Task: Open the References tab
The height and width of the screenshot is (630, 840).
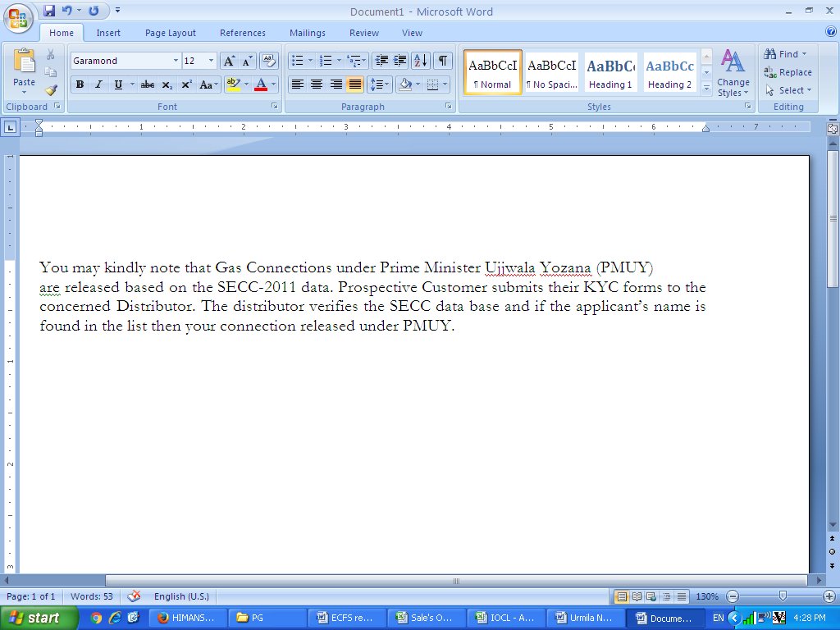Action: tap(243, 33)
